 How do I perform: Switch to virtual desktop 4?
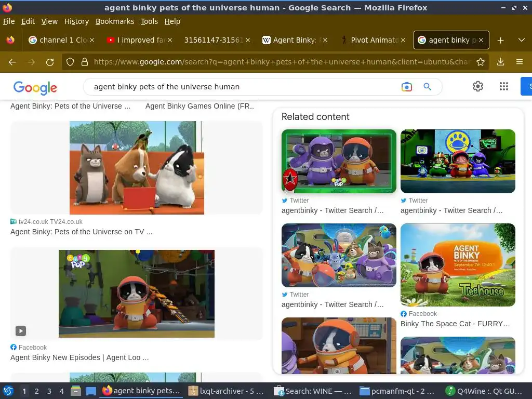(61, 391)
